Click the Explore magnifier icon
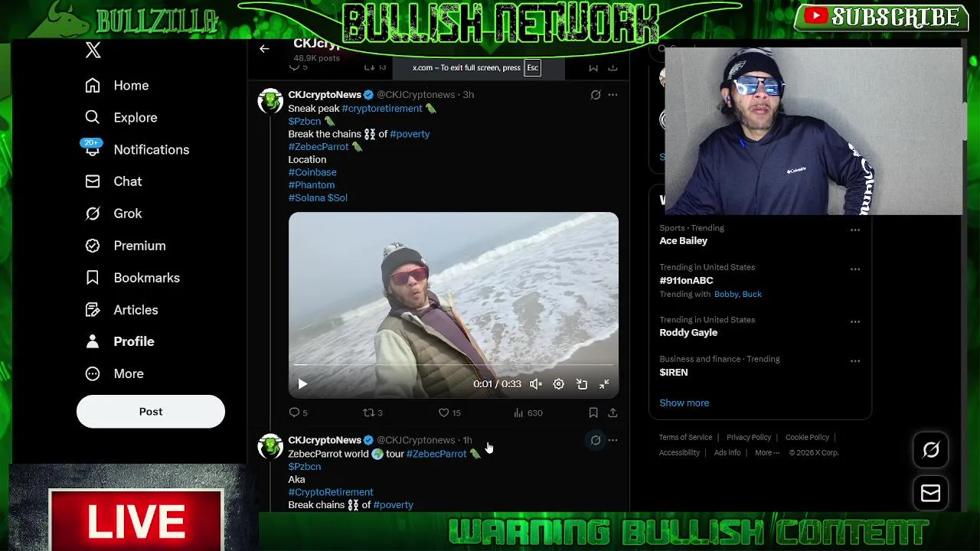 coord(93,118)
